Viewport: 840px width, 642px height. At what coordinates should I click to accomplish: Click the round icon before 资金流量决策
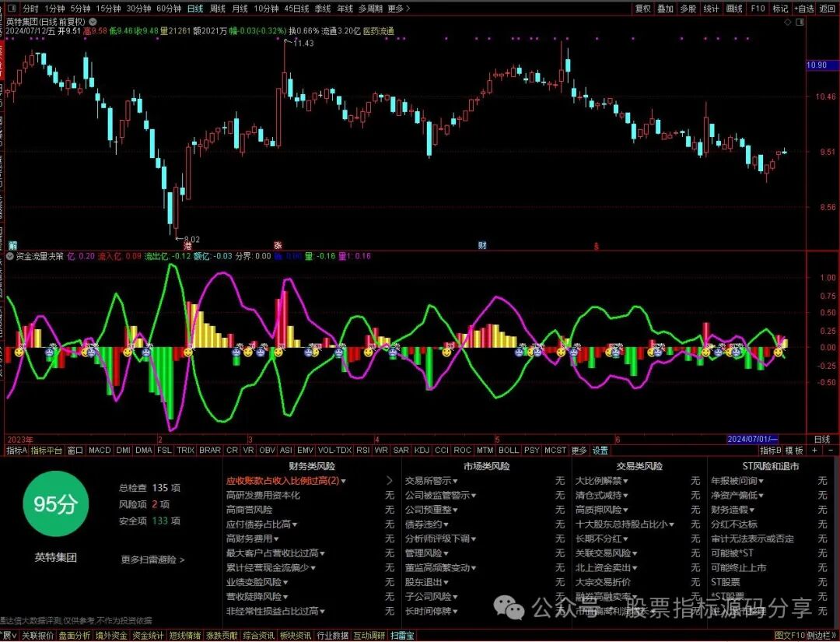(9, 256)
